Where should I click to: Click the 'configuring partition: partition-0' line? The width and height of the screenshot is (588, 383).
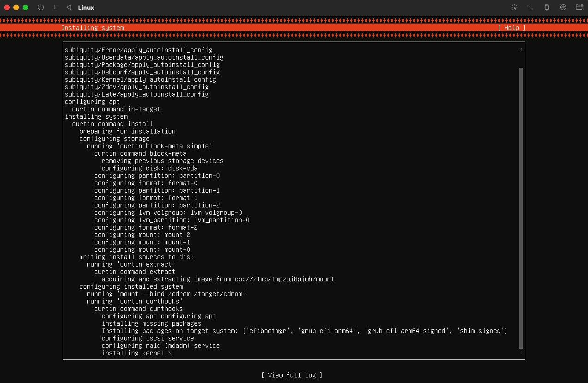157,176
